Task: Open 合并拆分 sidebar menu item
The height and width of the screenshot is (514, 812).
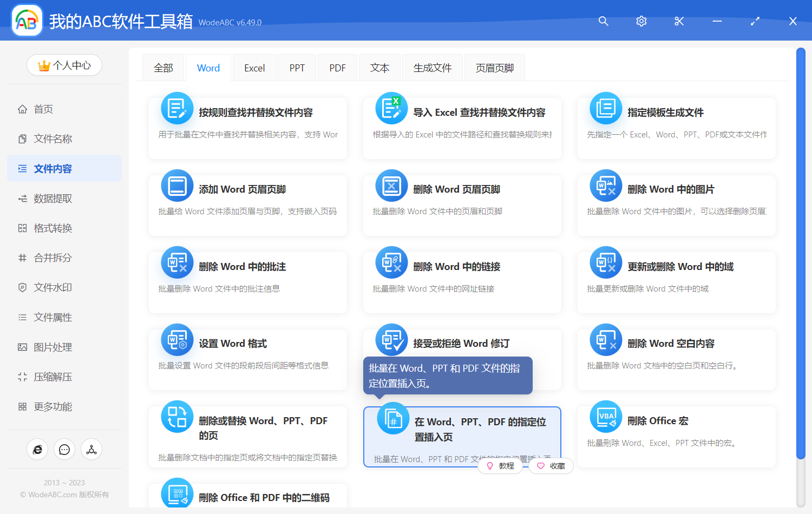Action: pos(53,258)
